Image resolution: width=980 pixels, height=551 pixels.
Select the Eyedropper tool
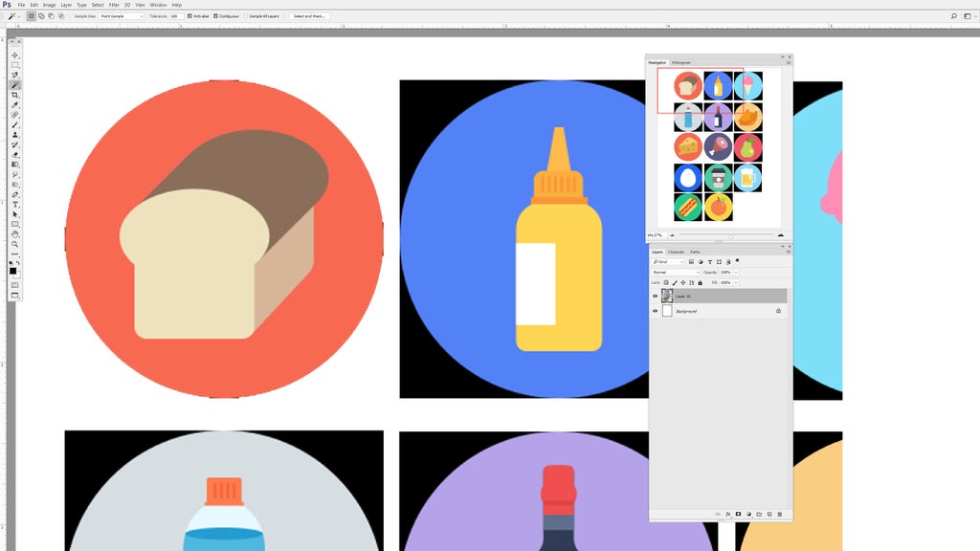click(15, 105)
